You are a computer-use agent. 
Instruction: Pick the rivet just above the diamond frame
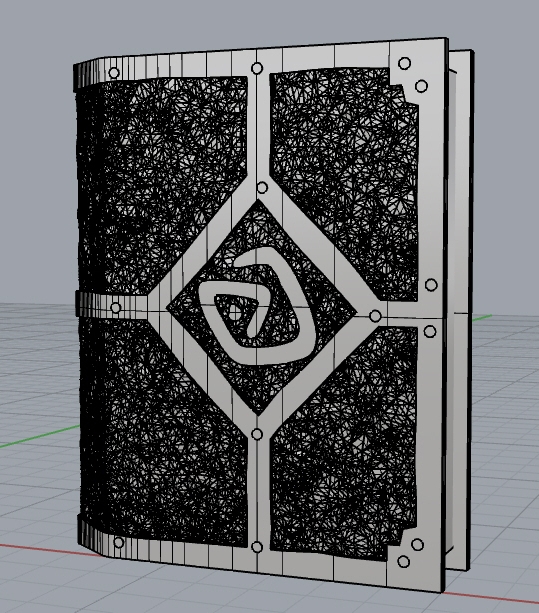coord(262,188)
